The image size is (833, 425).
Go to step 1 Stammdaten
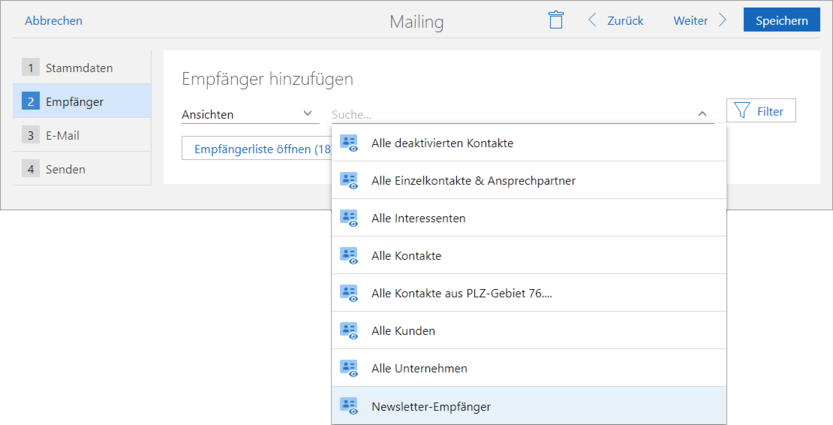click(80, 68)
